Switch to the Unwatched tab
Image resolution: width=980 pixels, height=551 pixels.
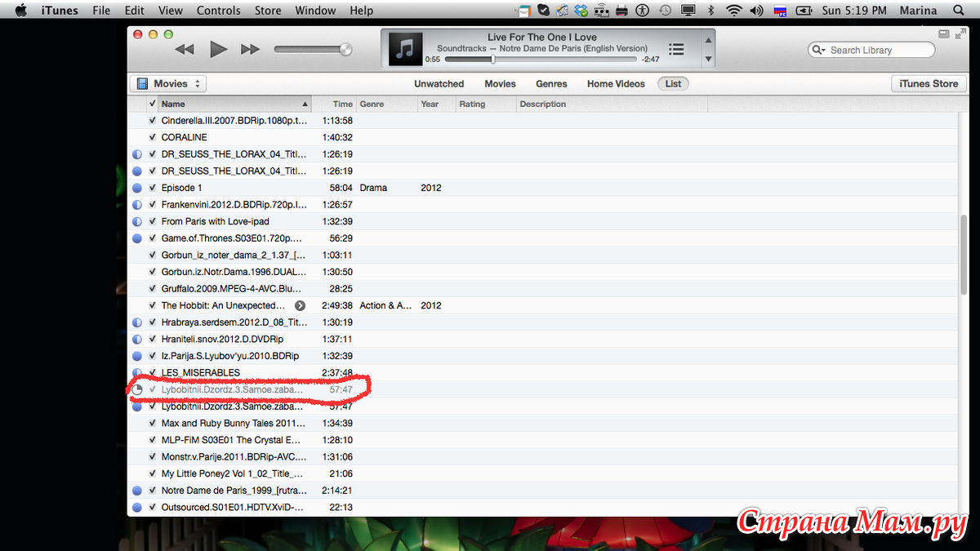point(439,83)
